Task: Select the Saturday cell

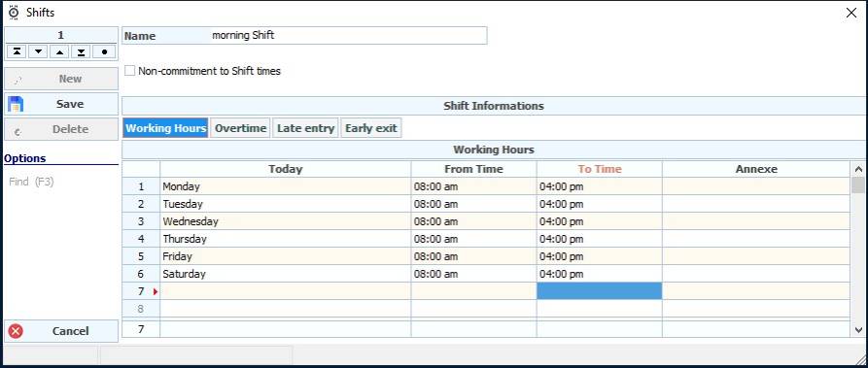Action: (285, 274)
